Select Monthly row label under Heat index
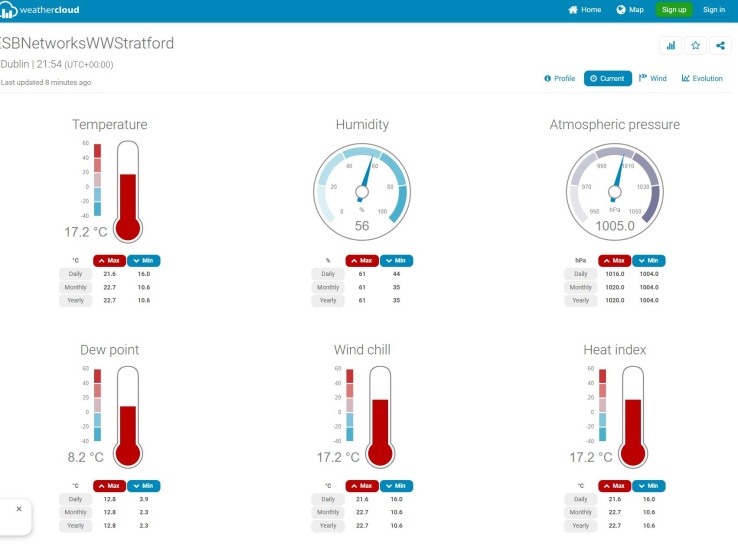Viewport: 738px width, 555px height. [581, 512]
